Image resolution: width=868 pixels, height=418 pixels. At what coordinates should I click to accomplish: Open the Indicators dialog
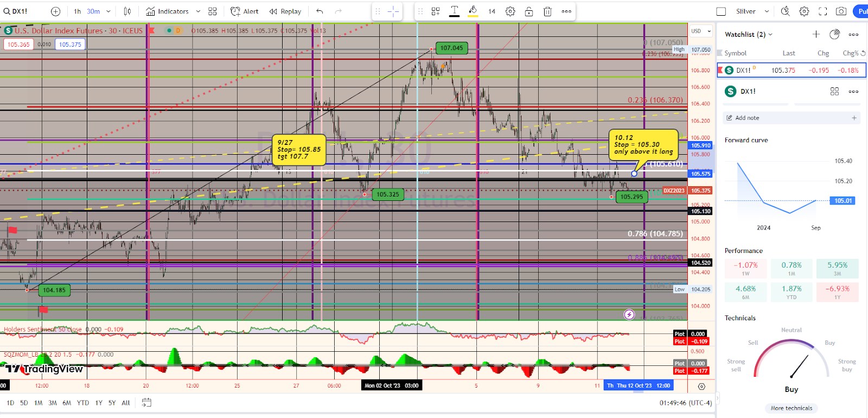tap(167, 11)
